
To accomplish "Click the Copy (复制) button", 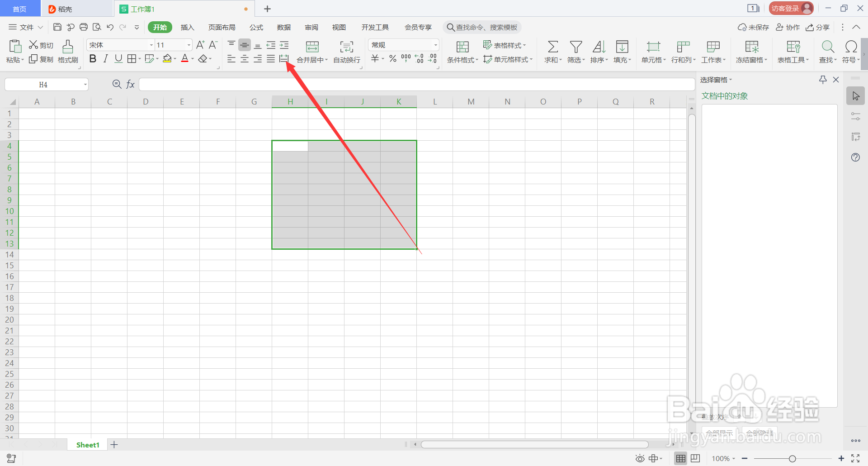I will click(41, 59).
